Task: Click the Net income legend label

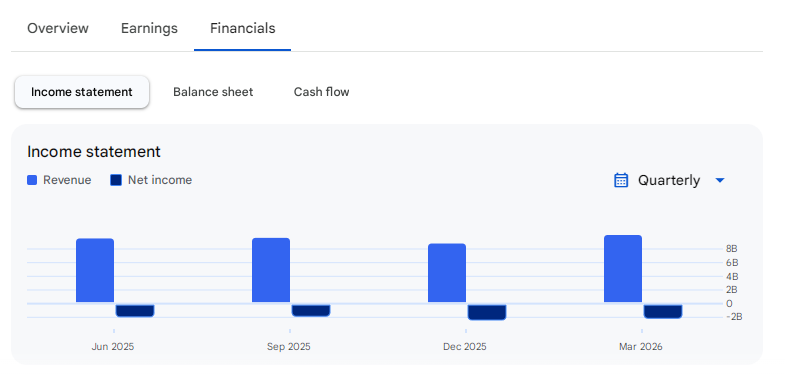Action: [160, 180]
